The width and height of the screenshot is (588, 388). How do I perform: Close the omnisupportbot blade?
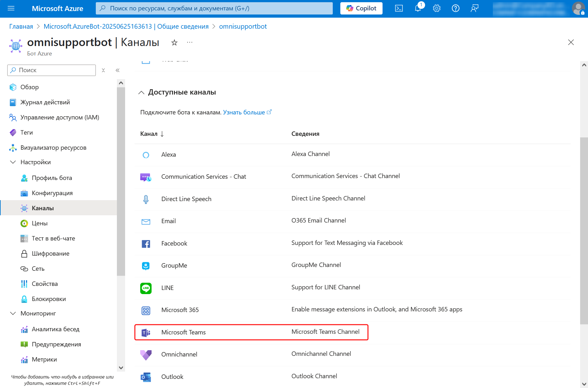coord(571,42)
